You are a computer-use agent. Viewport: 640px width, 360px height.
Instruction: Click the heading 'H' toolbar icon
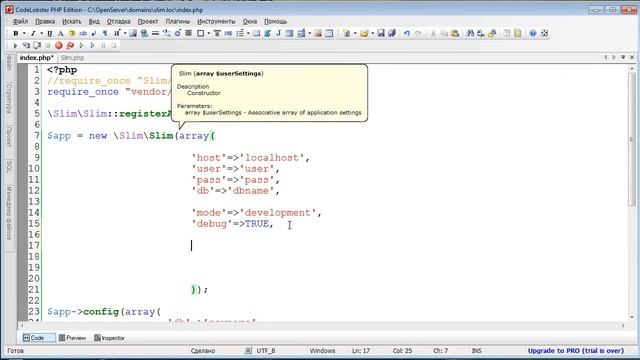pos(117,33)
